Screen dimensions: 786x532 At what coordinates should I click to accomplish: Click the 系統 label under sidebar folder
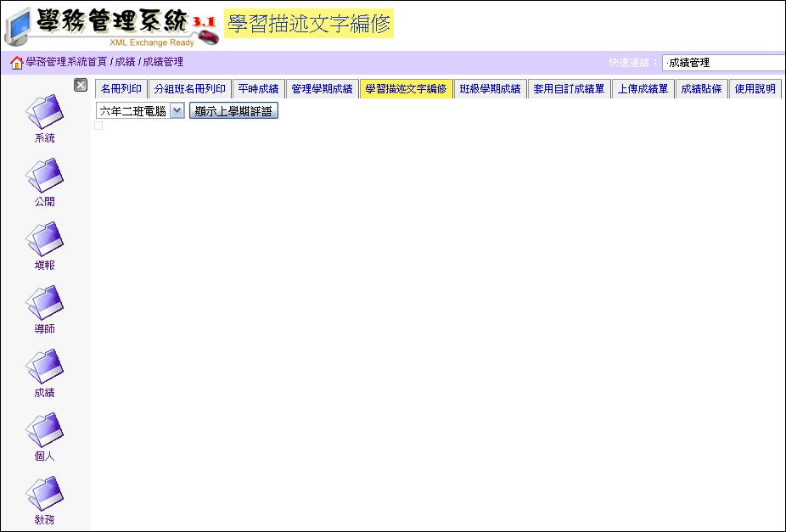click(45, 137)
